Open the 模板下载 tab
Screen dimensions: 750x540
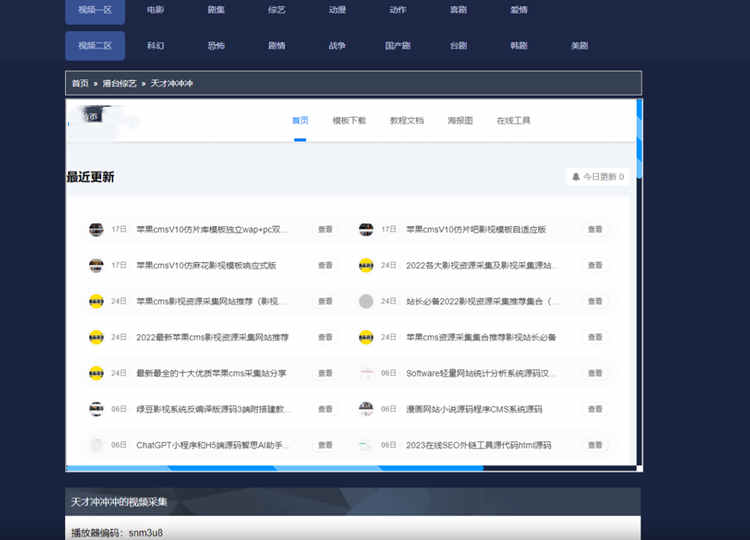tap(349, 120)
